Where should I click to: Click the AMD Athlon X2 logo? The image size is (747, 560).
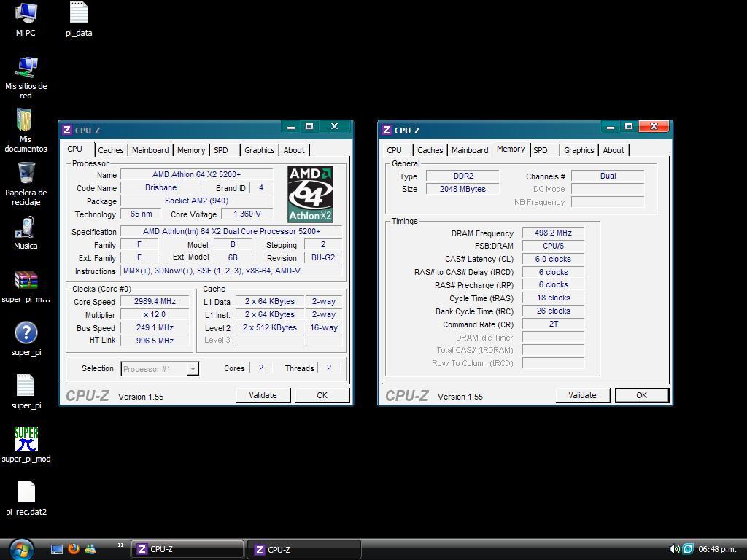310,194
